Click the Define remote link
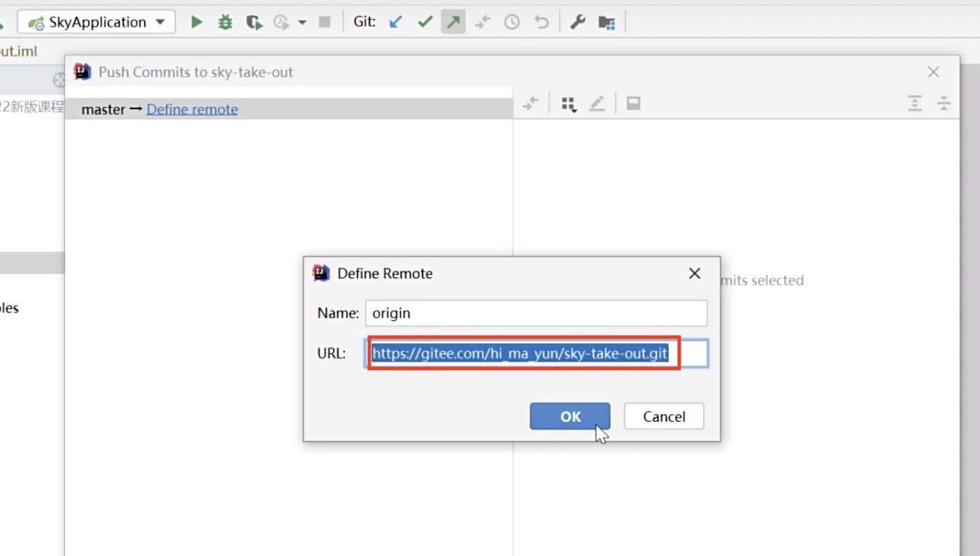 click(192, 109)
